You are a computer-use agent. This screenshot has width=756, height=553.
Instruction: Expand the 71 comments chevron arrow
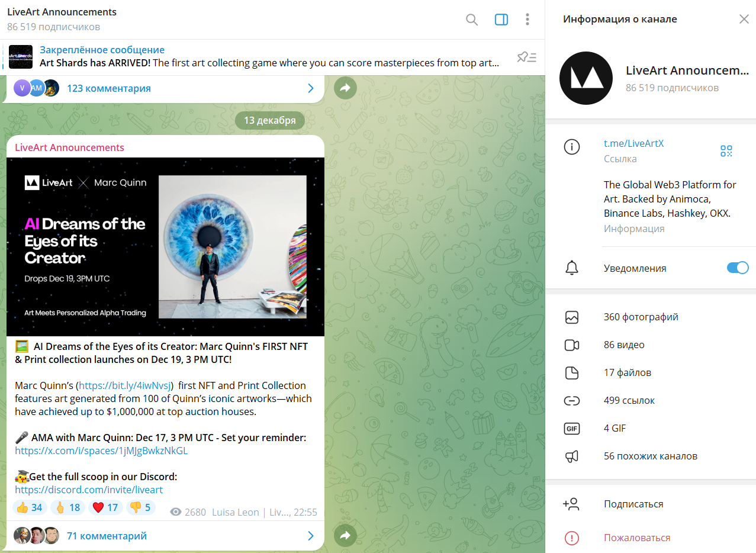click(310, 536)
